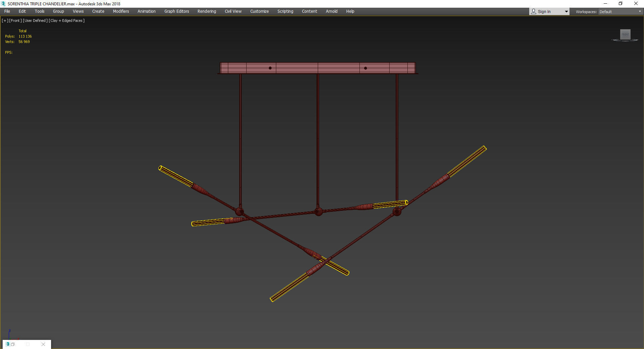Minimize the 3ds Max window
644x349 pixels.
(605, 4)
